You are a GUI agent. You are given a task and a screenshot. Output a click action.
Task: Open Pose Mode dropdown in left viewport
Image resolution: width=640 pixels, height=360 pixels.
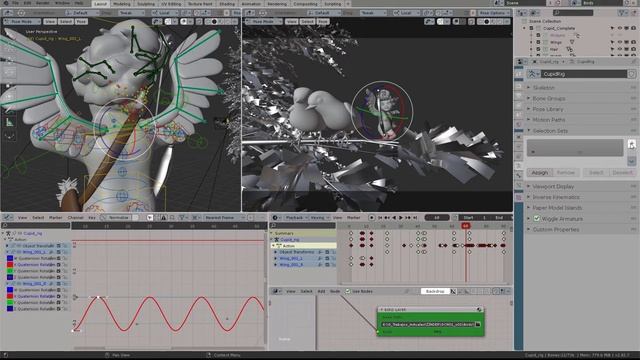(x=23, y=21)
